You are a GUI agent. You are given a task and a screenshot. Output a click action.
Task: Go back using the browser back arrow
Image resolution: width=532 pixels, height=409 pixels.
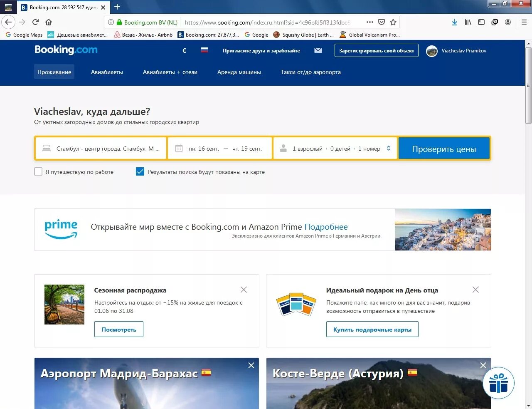(8, 22)
